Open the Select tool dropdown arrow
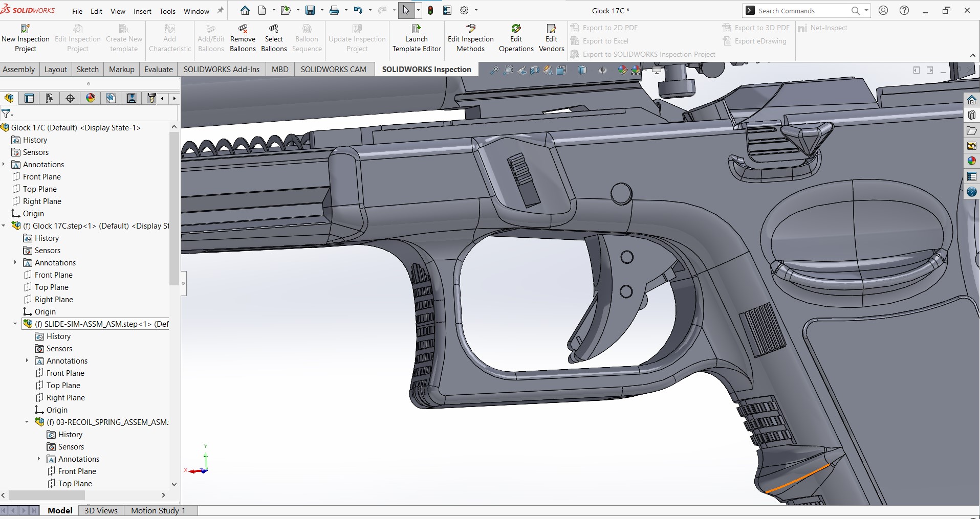 pos(418,10)
